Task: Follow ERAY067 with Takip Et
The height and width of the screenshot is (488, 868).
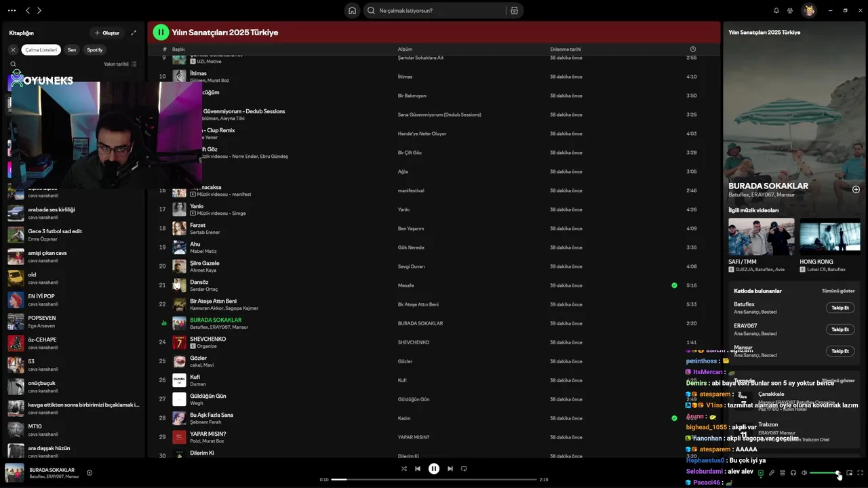Action: tap(840, 329)
